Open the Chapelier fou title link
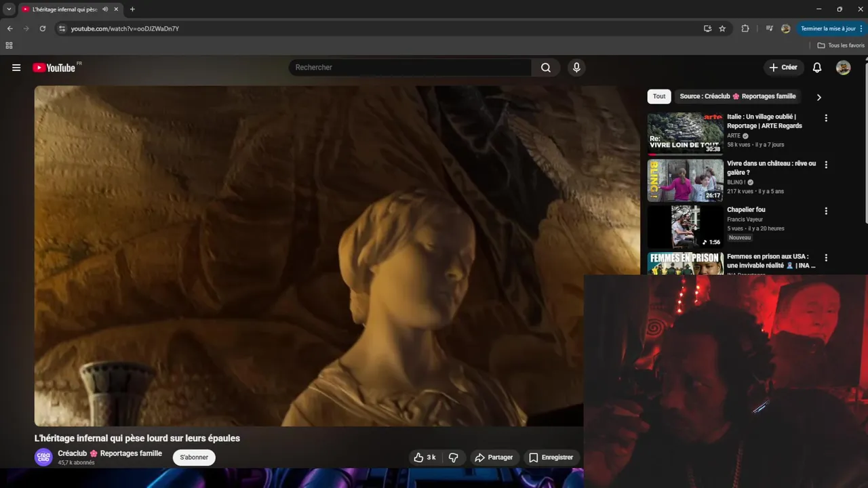The image size is (868, 488). click(x=746, y=210)
